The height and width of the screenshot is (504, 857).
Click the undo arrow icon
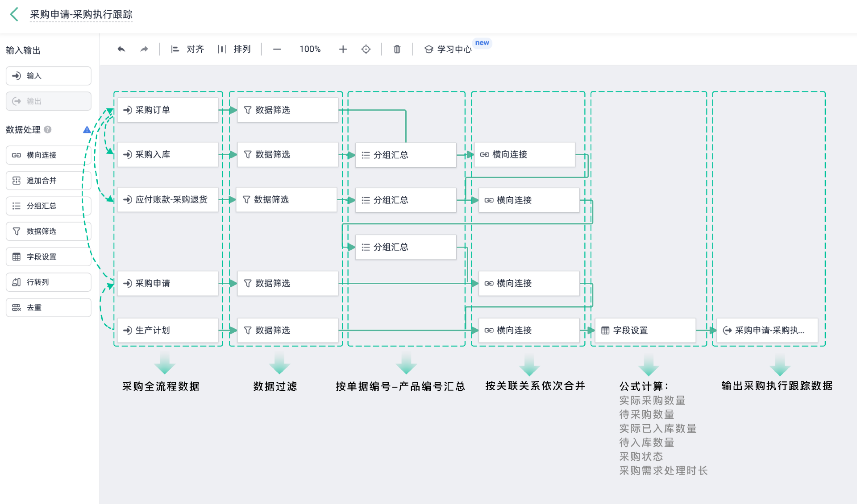[x=121, y=49]
